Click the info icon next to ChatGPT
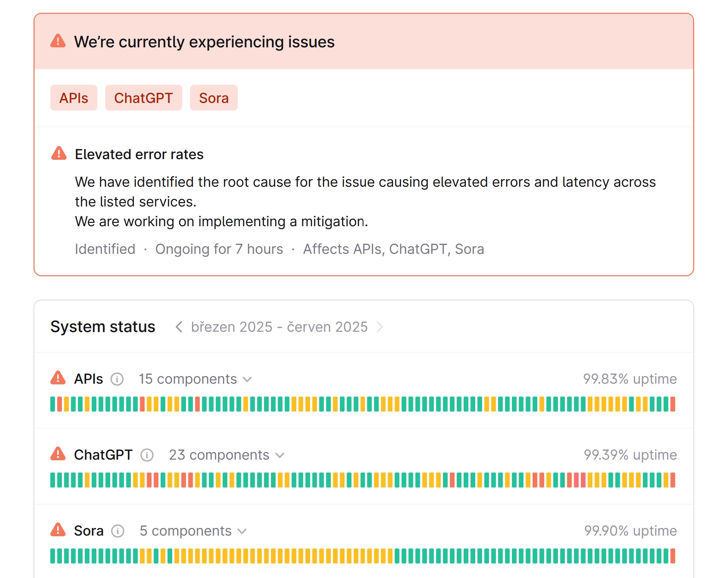 tap(147, 455)
